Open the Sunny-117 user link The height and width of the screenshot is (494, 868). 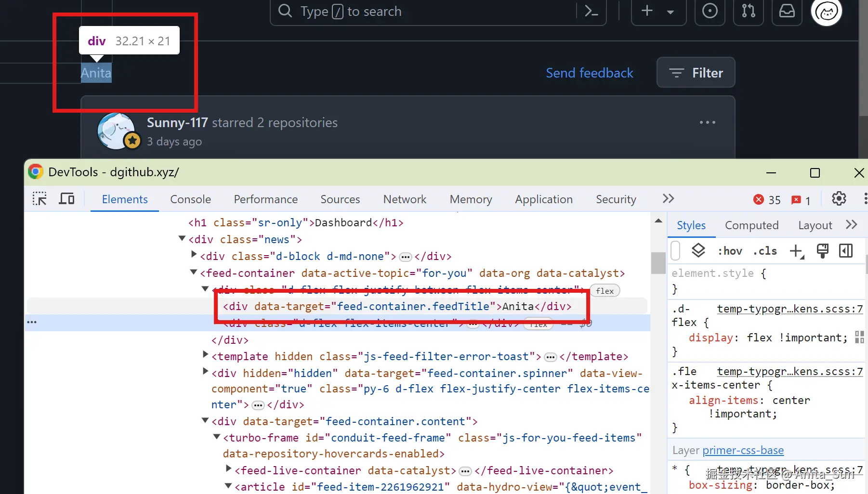point(177,123)
